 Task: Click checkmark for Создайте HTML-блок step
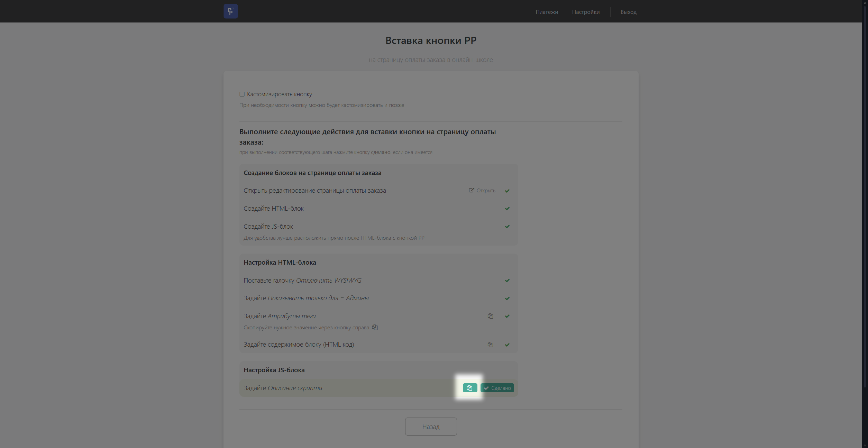click(507, 209)
